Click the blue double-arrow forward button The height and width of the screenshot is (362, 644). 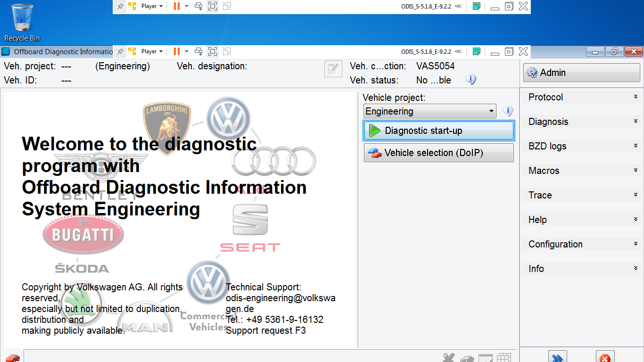point(558,357)
